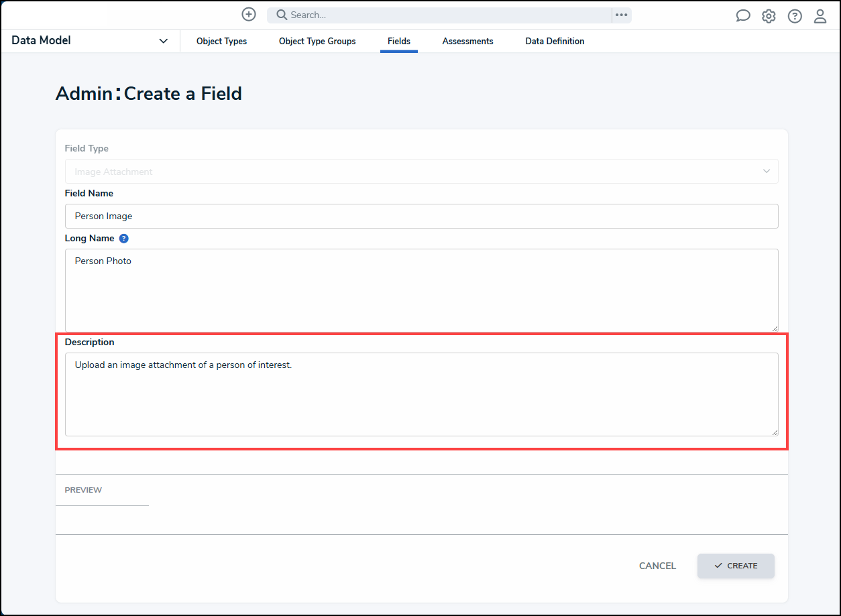The height and width of the screenshot is (616, 841).
Task: Click the search magnifier icon
Action: (282, 15)
